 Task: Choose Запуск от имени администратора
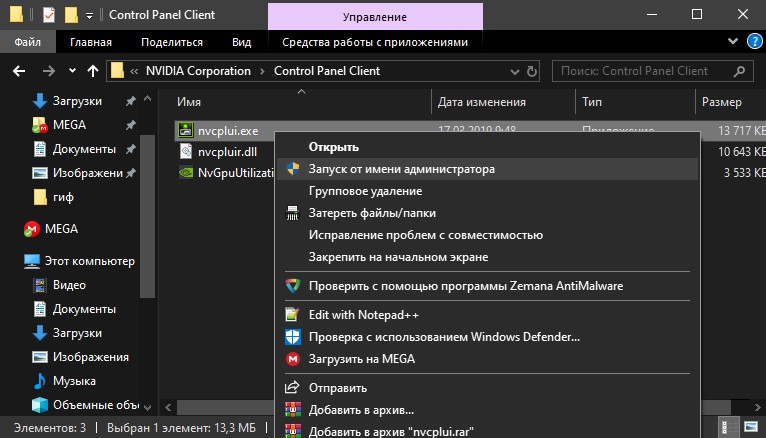coord(488,169)
